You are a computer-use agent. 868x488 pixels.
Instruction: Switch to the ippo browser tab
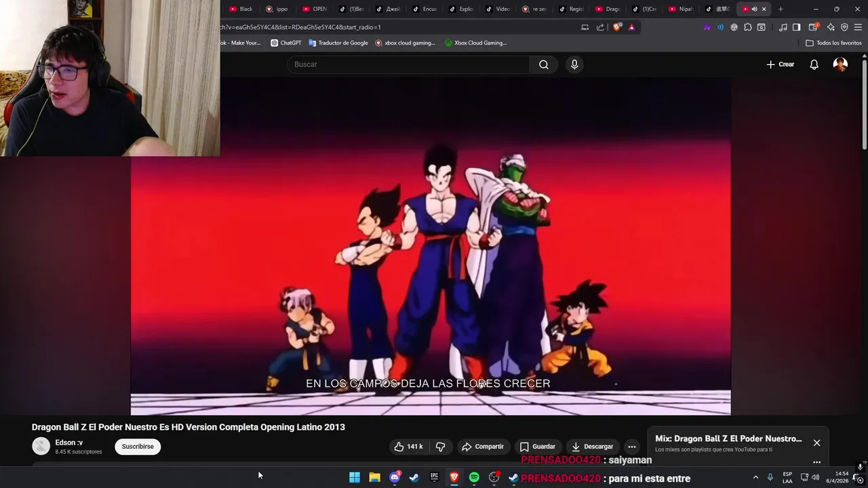(278, 9)
